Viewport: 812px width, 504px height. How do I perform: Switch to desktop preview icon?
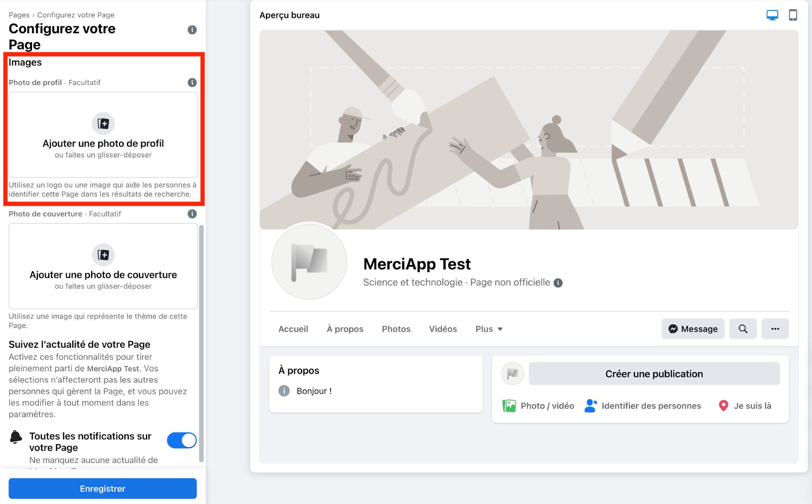[x=772, y=15]
